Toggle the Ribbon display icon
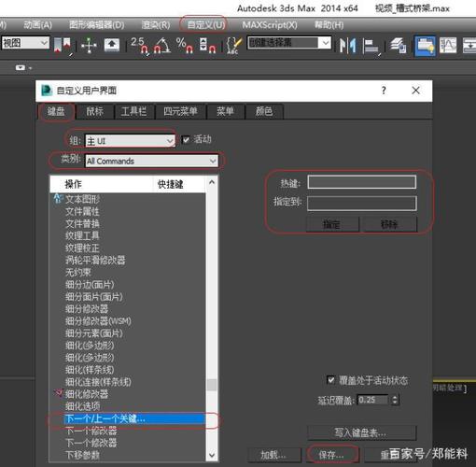The width and height of the screenshot is (476, 467). (x=425, y=46)
